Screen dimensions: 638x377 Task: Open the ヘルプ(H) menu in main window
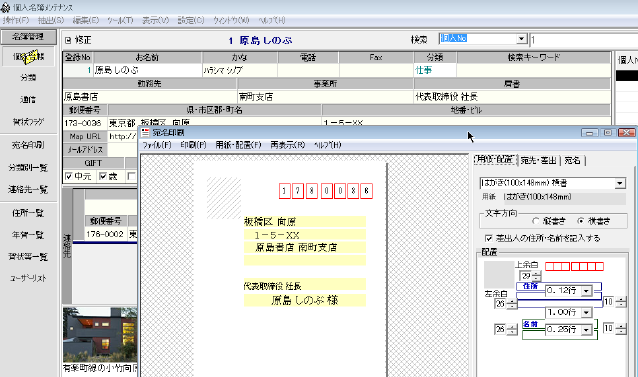tap(272, 20)
